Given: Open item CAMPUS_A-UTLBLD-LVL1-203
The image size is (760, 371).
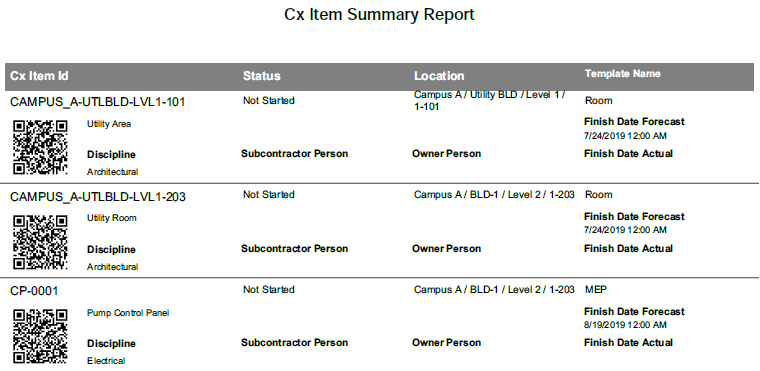Looking at the screenshot, I should [97, 197].
